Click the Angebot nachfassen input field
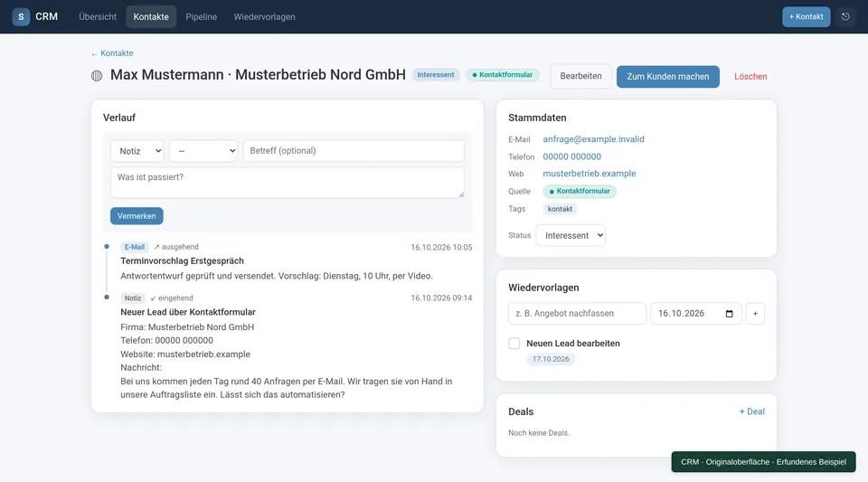 577,314
